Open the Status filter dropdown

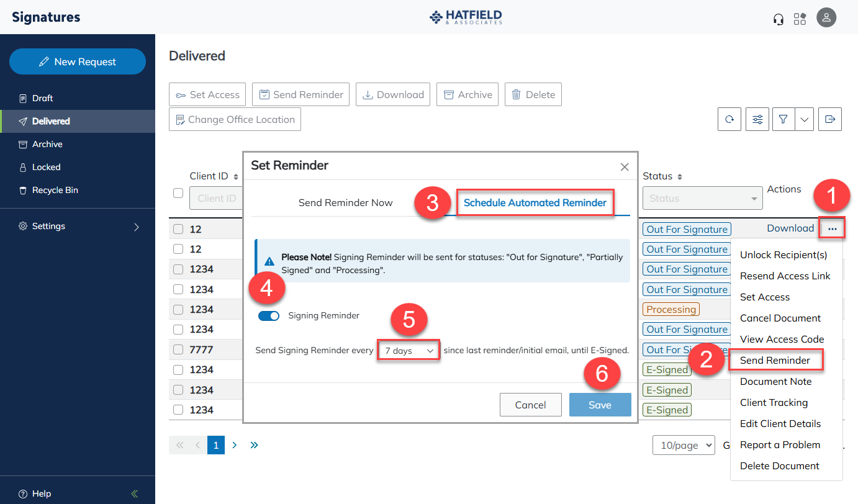(702, 197)
